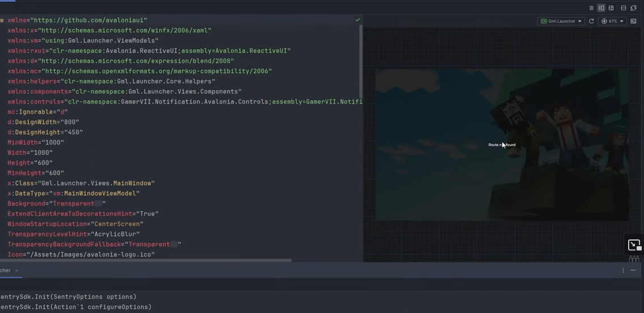Open the previewer console icon
Viewport: 644px width, 313px height.
point(633,22)
